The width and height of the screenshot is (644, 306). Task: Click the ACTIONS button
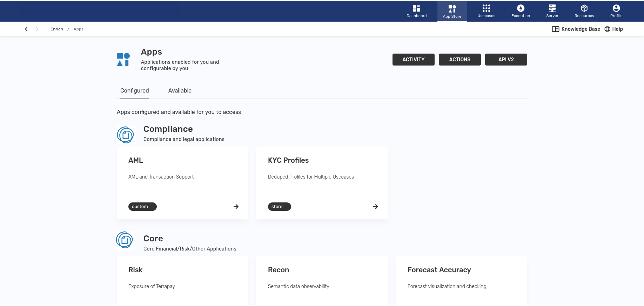(459, 59)
